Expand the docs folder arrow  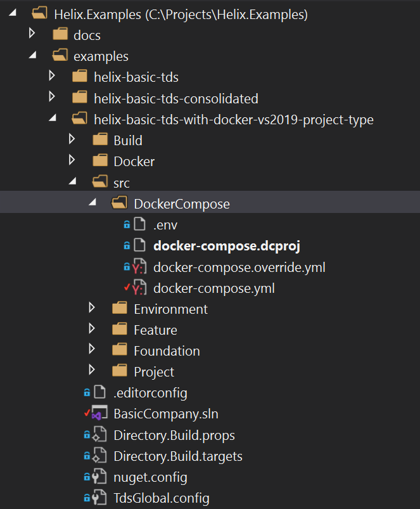click(32, 35)
